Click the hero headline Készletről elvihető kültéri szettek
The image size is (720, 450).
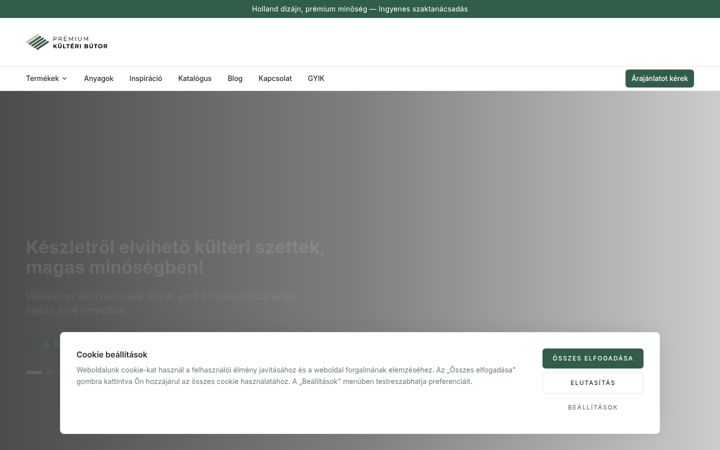(x=175, y=257)
